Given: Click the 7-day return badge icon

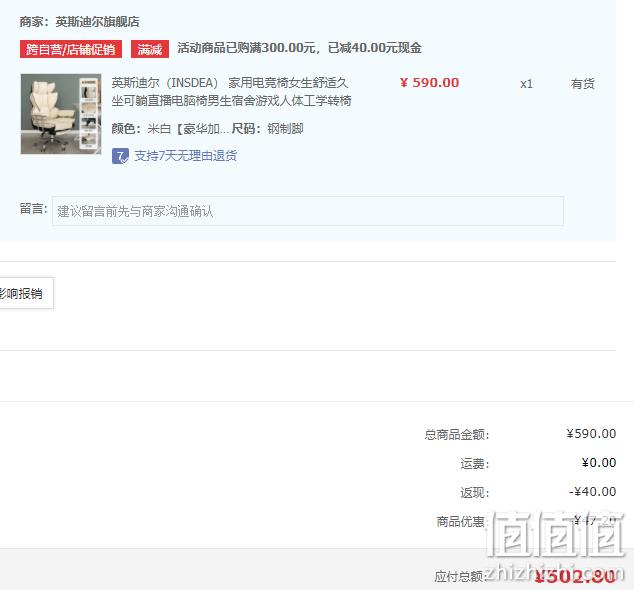Looking at the screenshot, I should [120, 156].
